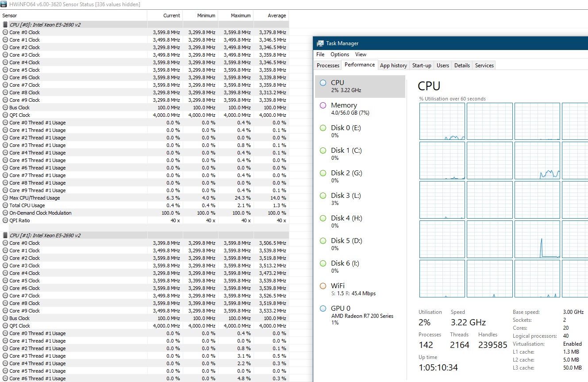Image resolution: width=588 pixels, height=382 pixels.
Task: Click the Average column header
Action: coord(277,15)
